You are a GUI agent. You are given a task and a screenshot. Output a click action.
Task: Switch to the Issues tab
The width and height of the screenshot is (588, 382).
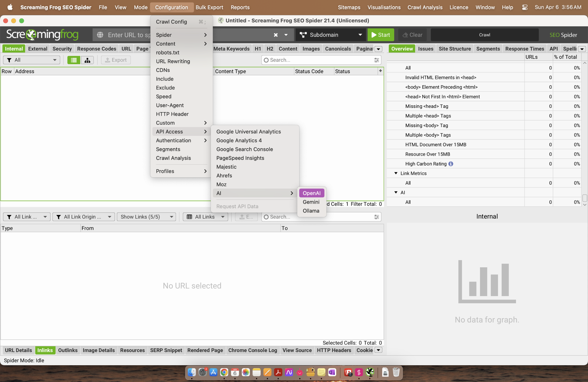(425, 49)
